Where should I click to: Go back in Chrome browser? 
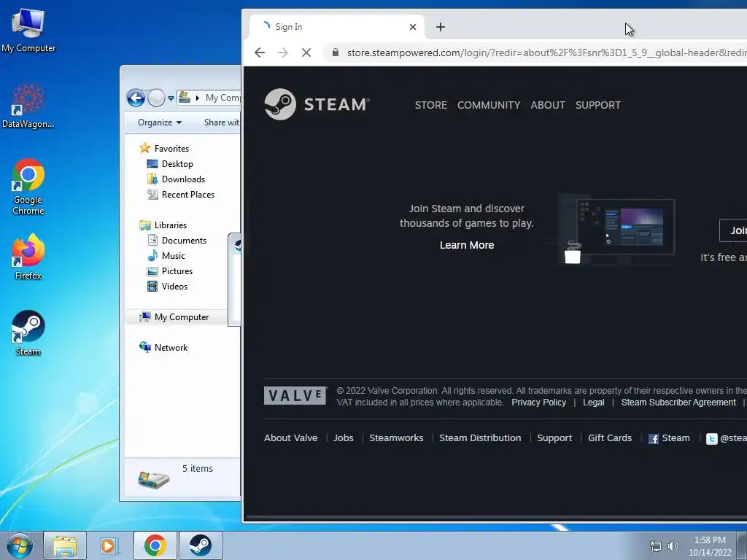pos(260,52)
